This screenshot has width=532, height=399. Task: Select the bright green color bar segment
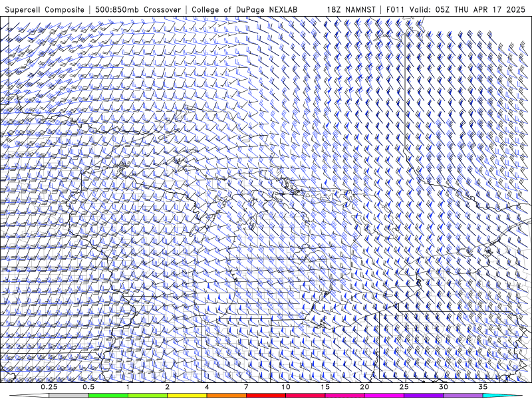coord(108,396)
